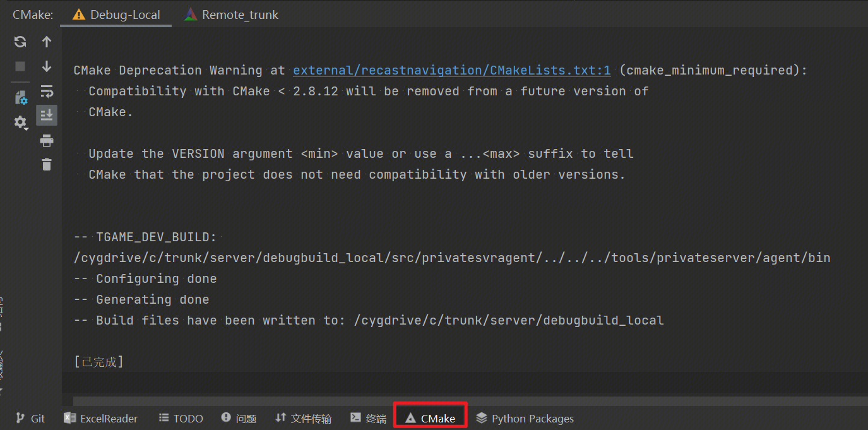Open the 问题 (Problems) panel
The image size is (868, 430).
[239, 419]
